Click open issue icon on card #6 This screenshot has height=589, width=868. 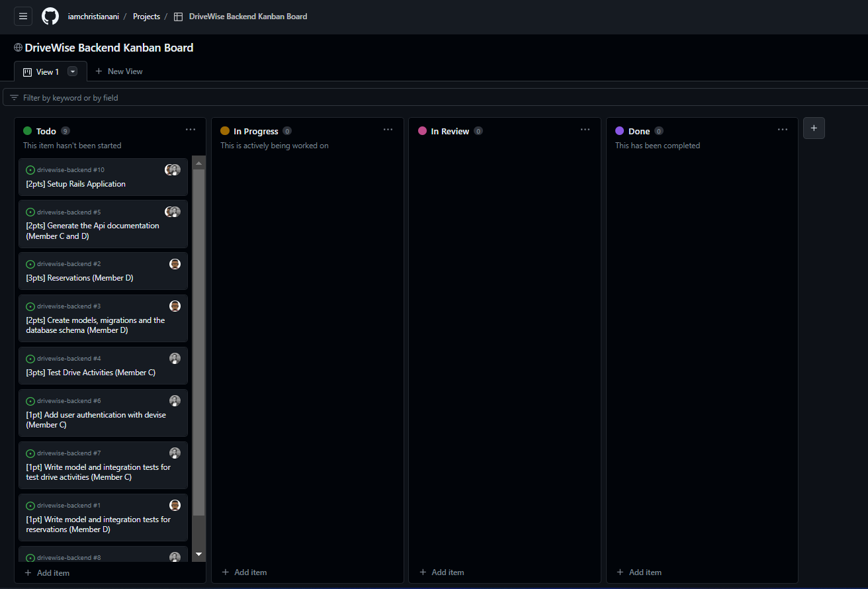30,401
